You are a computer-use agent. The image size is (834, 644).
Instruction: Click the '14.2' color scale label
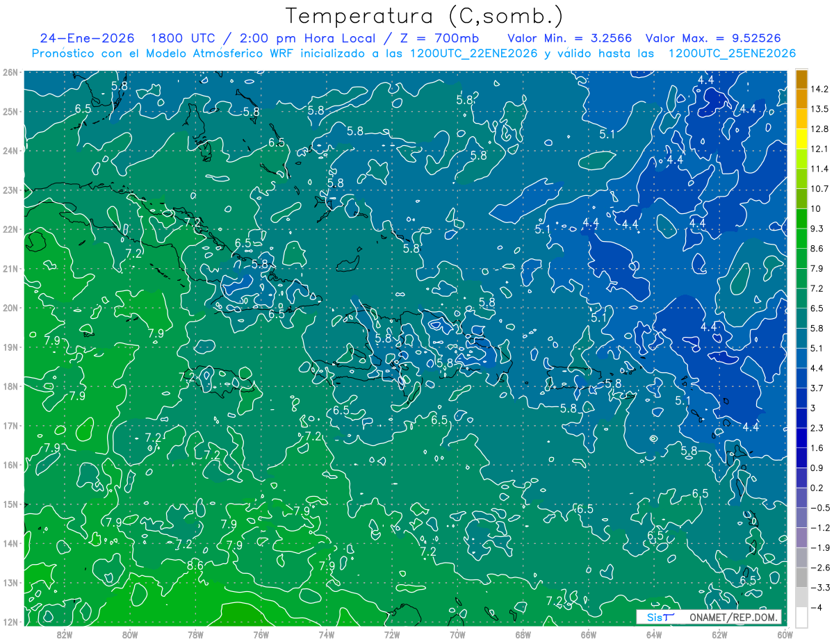tap(821, 89)
